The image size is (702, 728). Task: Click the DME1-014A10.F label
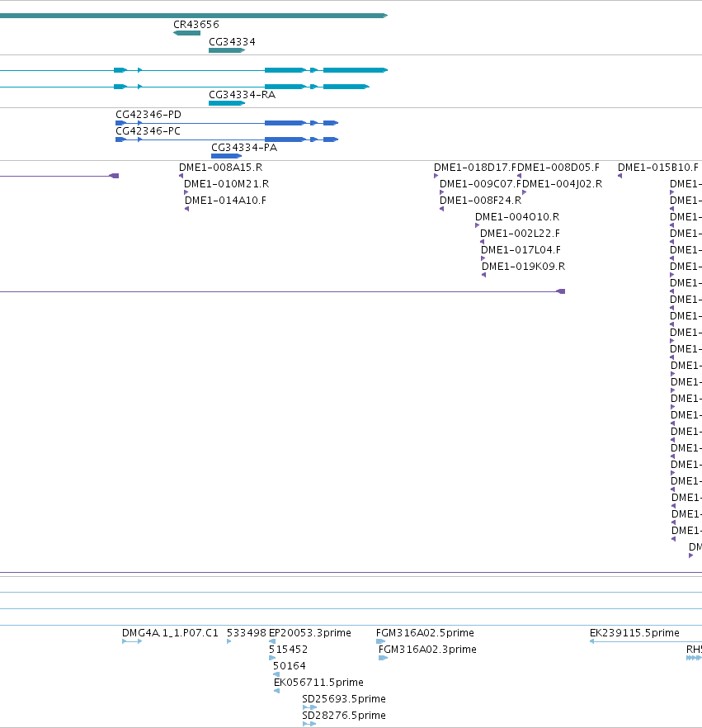(x=225, y=201)
